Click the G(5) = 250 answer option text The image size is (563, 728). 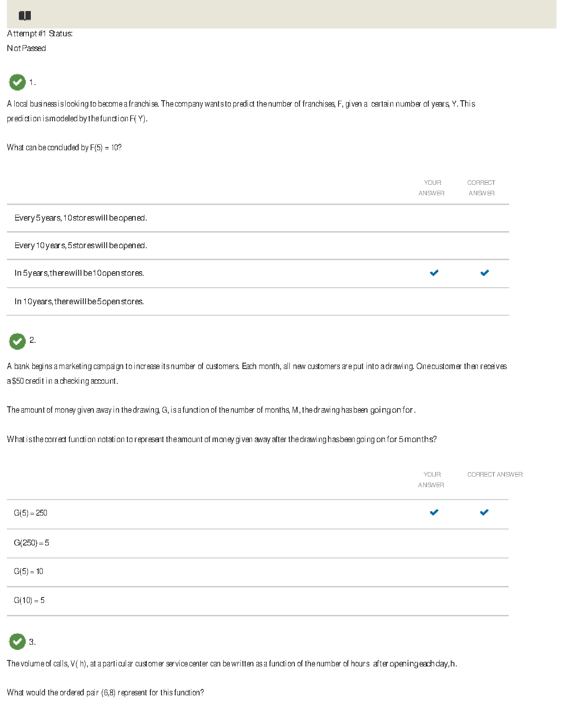(30, 513)
